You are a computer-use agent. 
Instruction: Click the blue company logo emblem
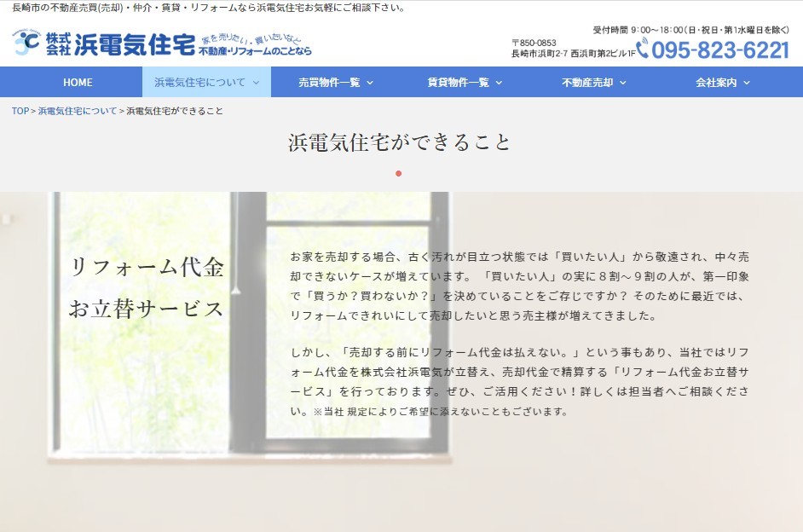(25, 43)
